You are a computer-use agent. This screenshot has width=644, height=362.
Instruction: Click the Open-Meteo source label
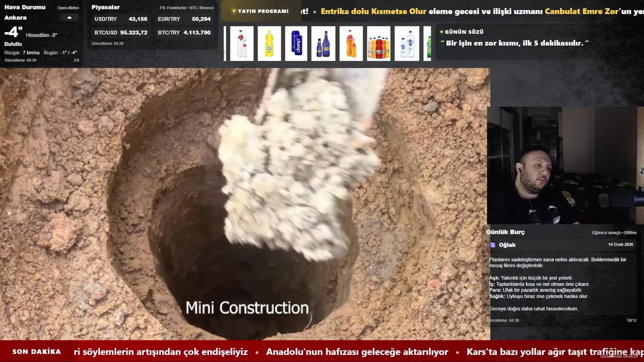coord(68,8)
